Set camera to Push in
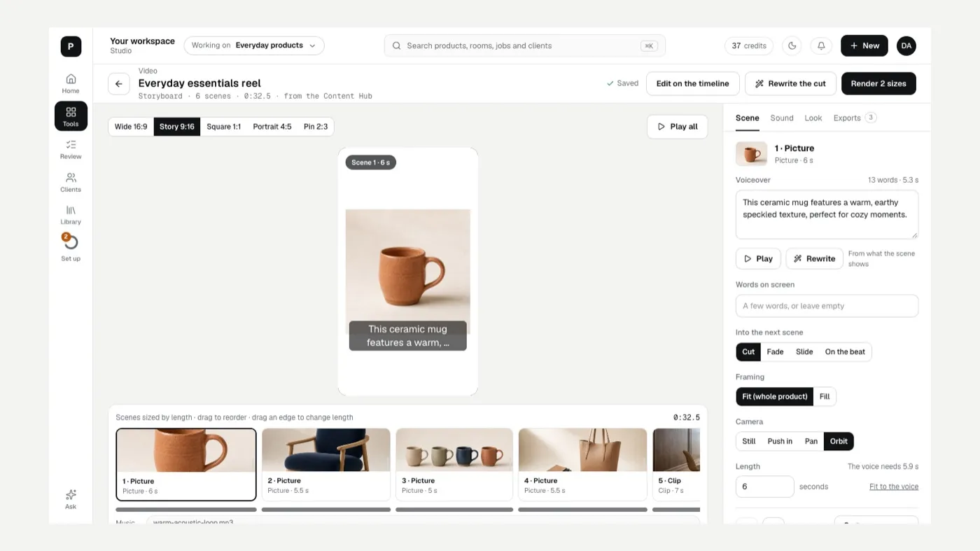 pos(780,441)
